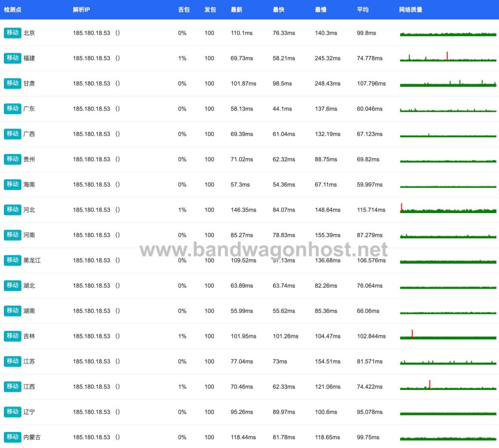The height and width of the screenshot is (448, 499).
Task: Click the red spike in 福建 quality graph
Action: 447,56
